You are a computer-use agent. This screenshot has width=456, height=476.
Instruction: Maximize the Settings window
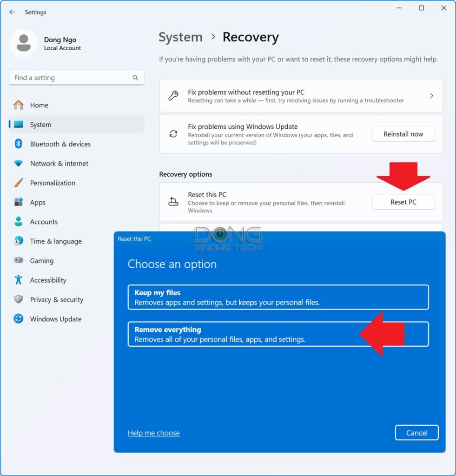(x=422, y=8)
